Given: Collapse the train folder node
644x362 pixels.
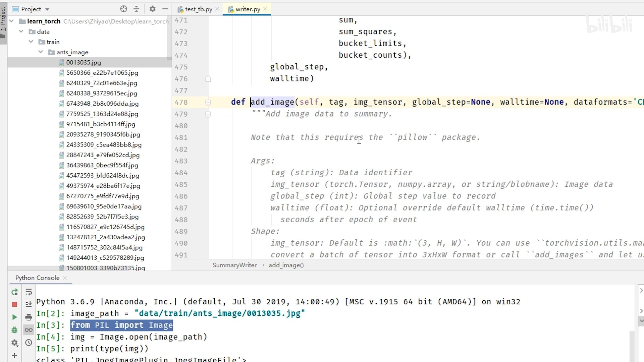Looking at the screenshot, I should 31,42.
